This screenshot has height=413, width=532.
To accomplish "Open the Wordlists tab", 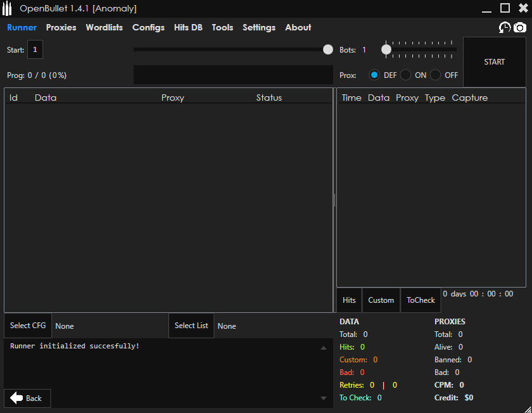I will [104, 27].
